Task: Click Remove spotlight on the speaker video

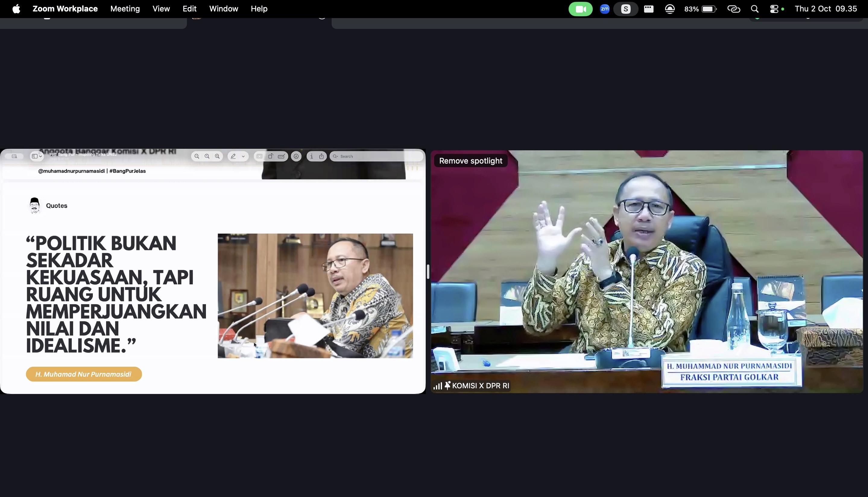Action: pos(470,161)
